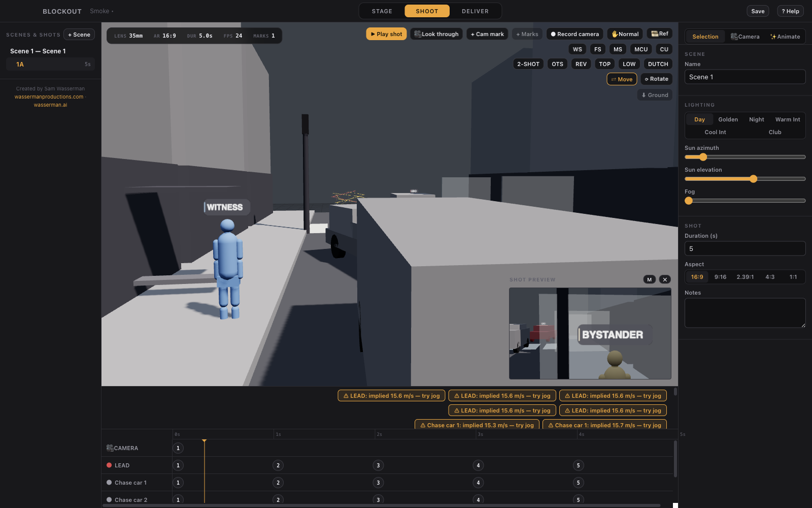Click the shot preview thumbnail
Viewport: 812px width, 508px height.
click(x=590, y=333)
